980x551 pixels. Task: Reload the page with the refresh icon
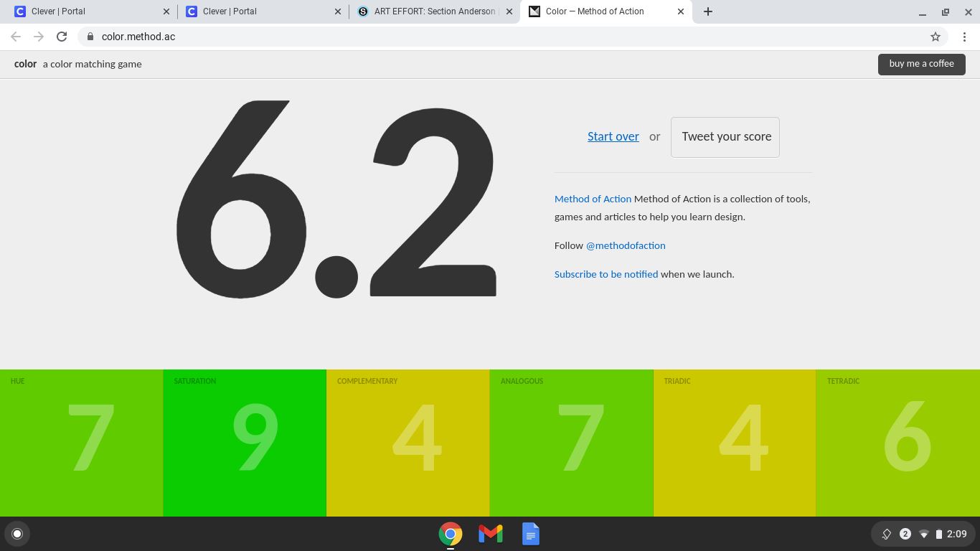point(62,37)
